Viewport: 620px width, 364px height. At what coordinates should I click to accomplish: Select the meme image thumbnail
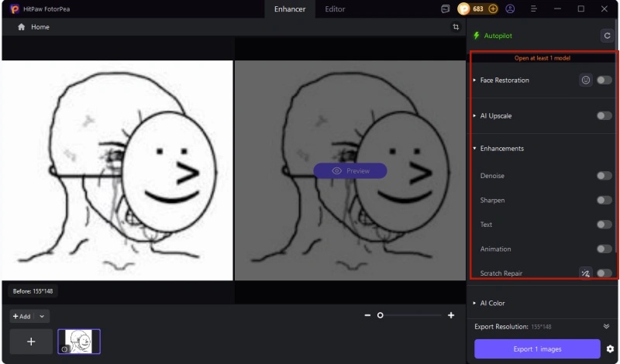[x=79, y=342]
